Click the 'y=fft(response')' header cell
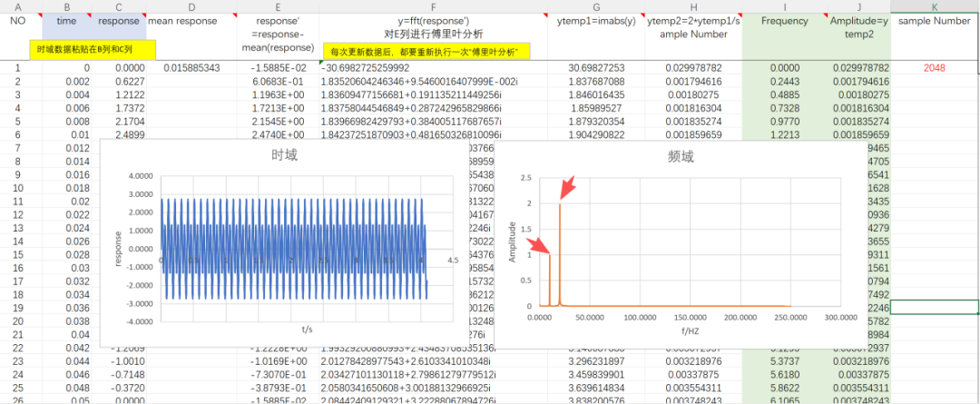 pyautogui.click(x=433, y=27)
